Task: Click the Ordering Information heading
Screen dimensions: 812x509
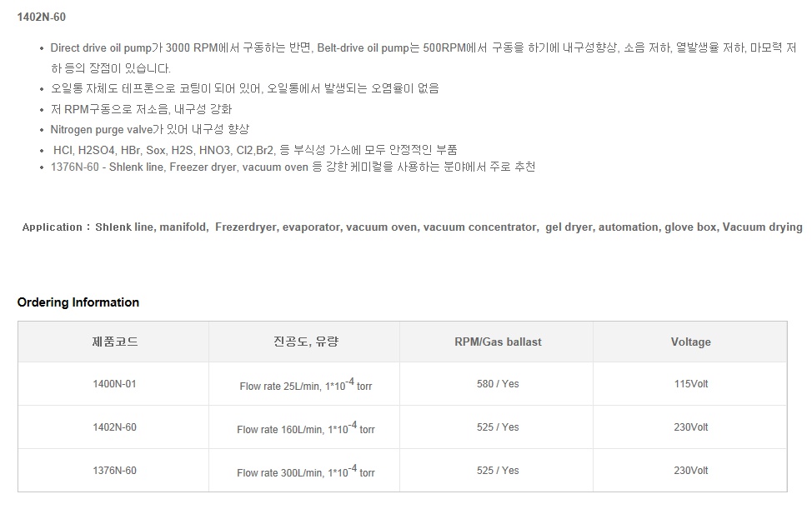Action: click(78, 302)
